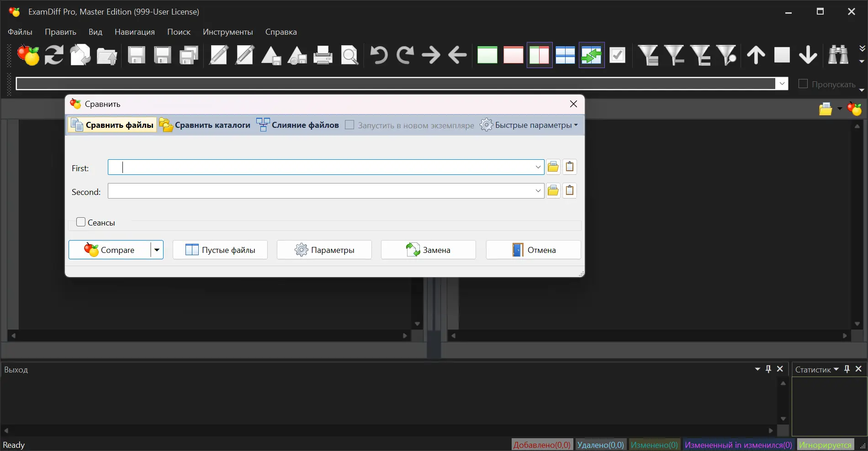Toggle the Запустить в новом экземпляре checkbox

pyautogui.click(x=349, y=125)
